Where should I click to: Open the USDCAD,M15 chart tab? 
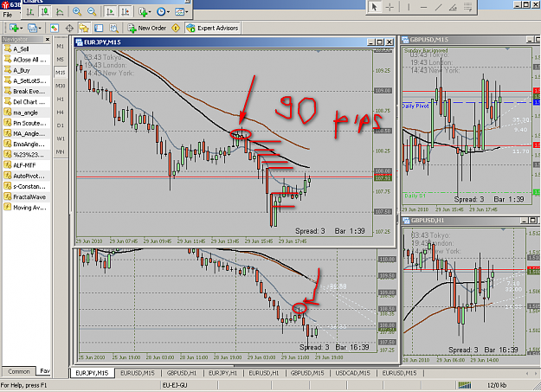352,373
